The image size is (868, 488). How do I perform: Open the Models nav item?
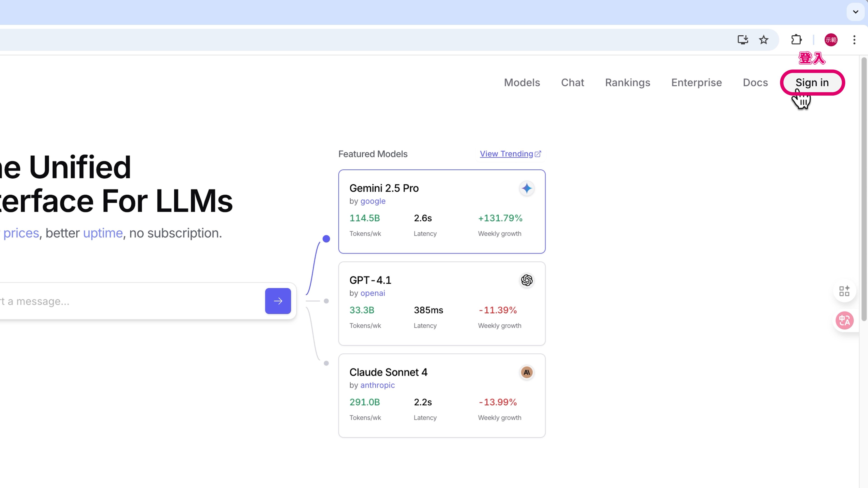tap(522, 82)
